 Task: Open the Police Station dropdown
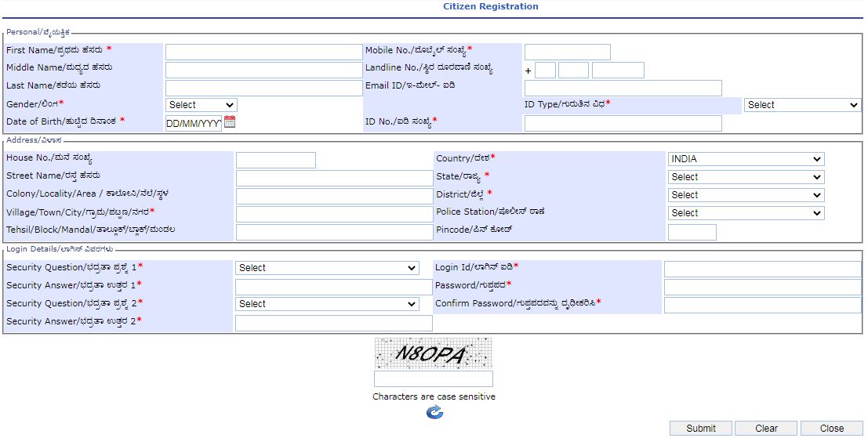(x=746, y=213)
